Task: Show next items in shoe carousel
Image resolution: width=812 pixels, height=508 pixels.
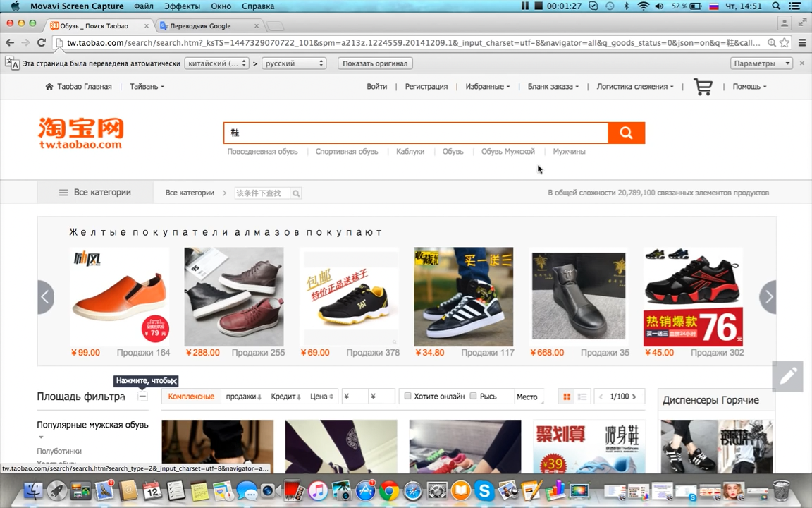Action: pyautogui.click(x=768, y=297)
